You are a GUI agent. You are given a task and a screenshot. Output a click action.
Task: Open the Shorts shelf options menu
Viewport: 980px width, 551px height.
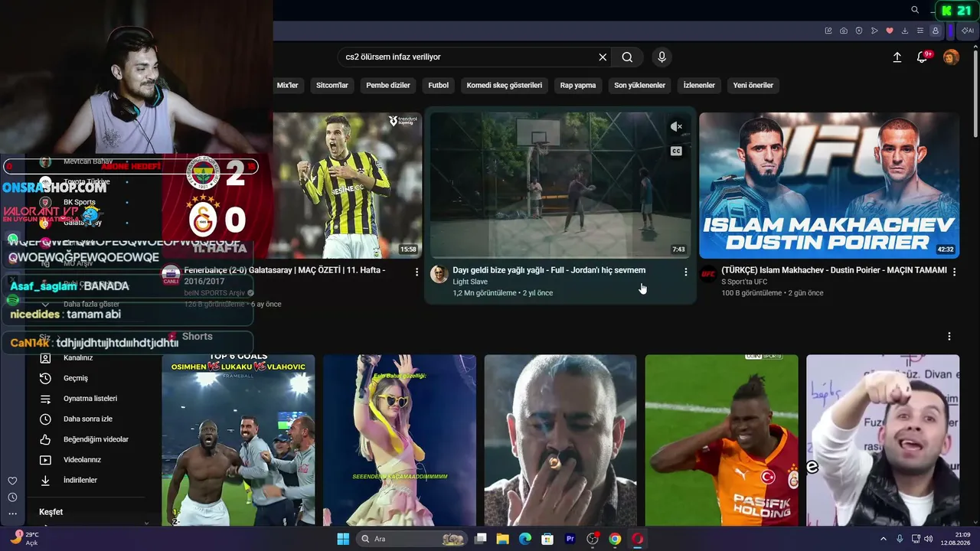pos(949,337)
